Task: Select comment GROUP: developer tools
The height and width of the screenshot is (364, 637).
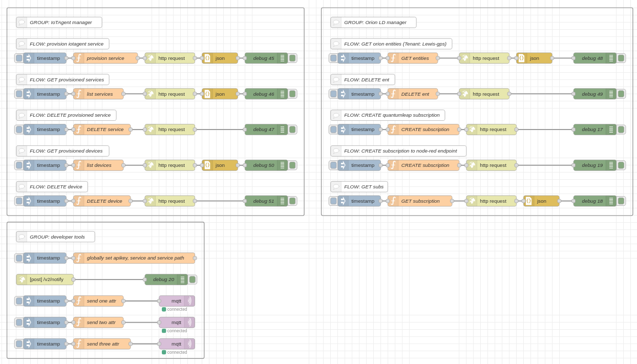Action: click(x=55, y=237)
